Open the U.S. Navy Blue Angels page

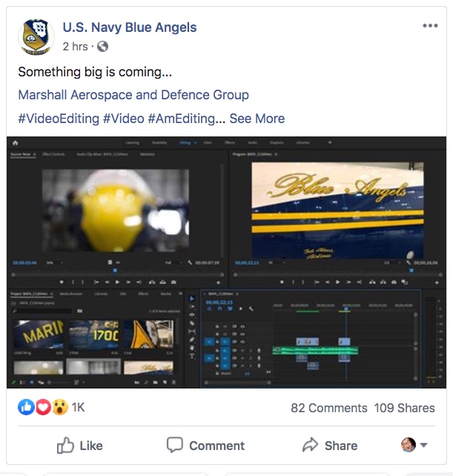coord(130,28)
